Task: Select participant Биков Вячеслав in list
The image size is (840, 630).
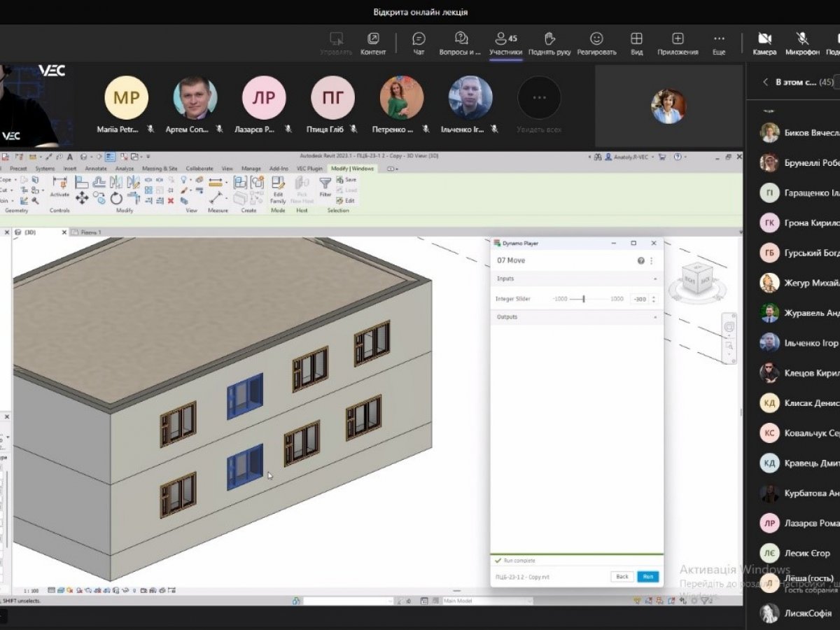Action: tap(799, 133)
